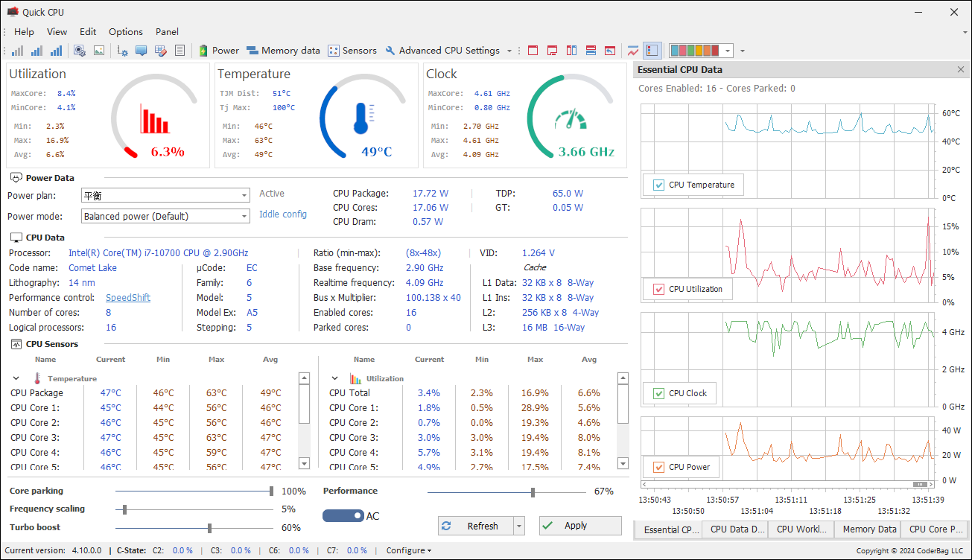Follow the SpeedShift performance control link

127,297
